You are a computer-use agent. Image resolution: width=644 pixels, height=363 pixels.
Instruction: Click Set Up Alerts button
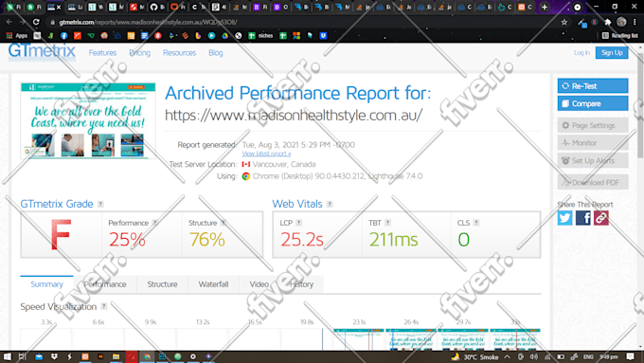pyautogui.click(x=593, y=161)
